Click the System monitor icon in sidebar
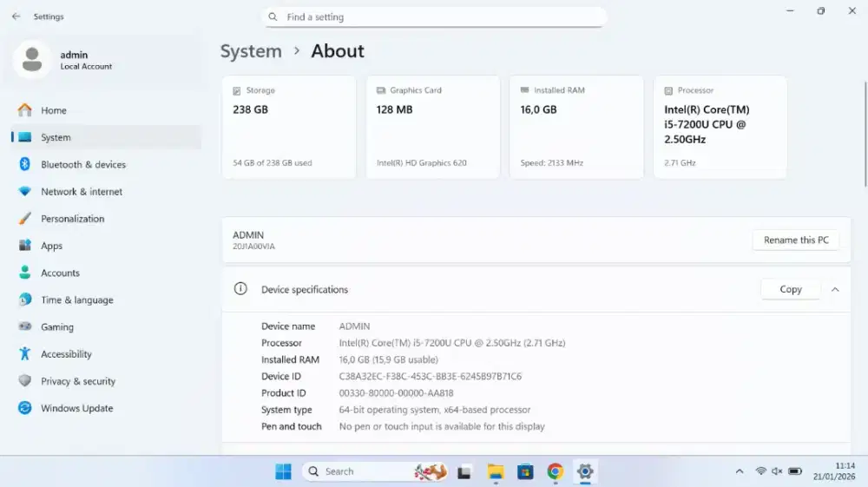 pos(25,137)
